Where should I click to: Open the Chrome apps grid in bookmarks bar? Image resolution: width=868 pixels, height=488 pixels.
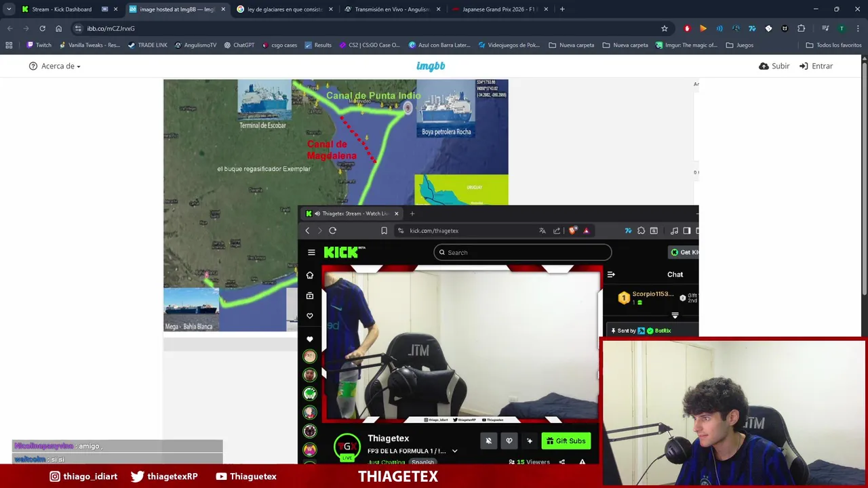point(9,45)
